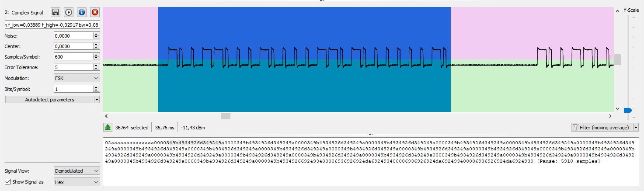Decrease Error Tolerance with down arrow
The width and height of the screenshot is (644, 191).
96,69
